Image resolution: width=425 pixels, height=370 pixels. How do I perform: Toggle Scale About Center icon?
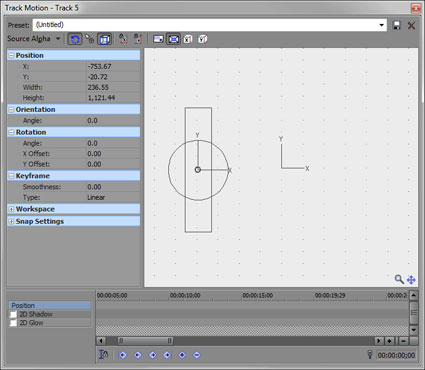coord(173,39)
